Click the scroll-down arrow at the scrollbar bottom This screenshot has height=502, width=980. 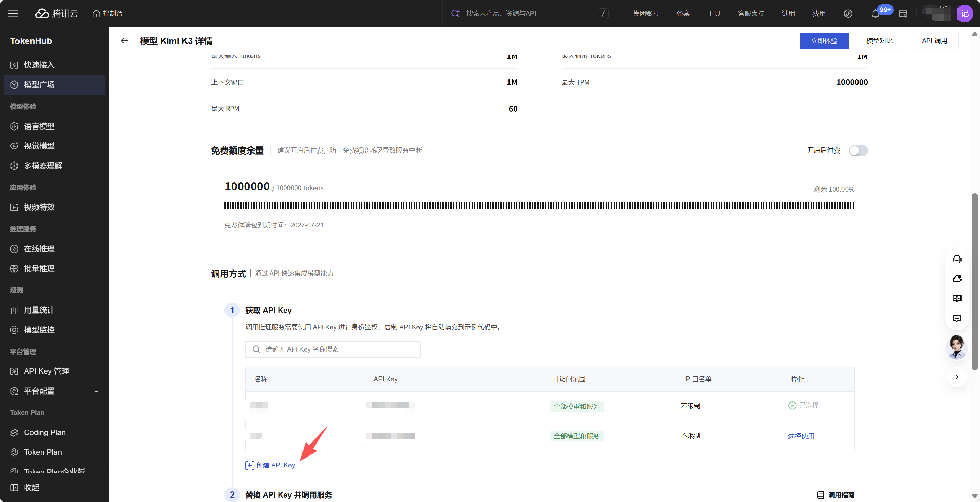(x=975, y=496)
